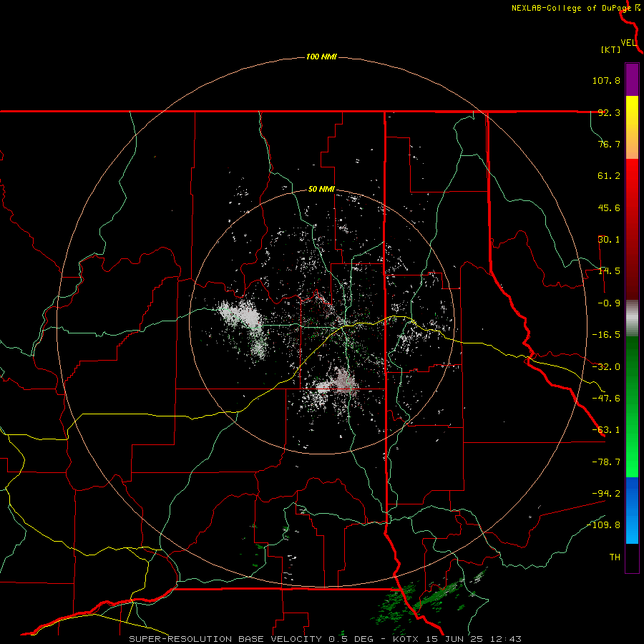Select the -78.7 legend value
Screen dimensions: 644x644
click(606, 462)
